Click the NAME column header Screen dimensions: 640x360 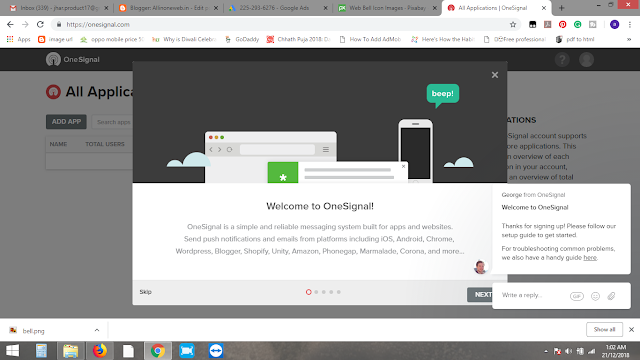(58, 144)
